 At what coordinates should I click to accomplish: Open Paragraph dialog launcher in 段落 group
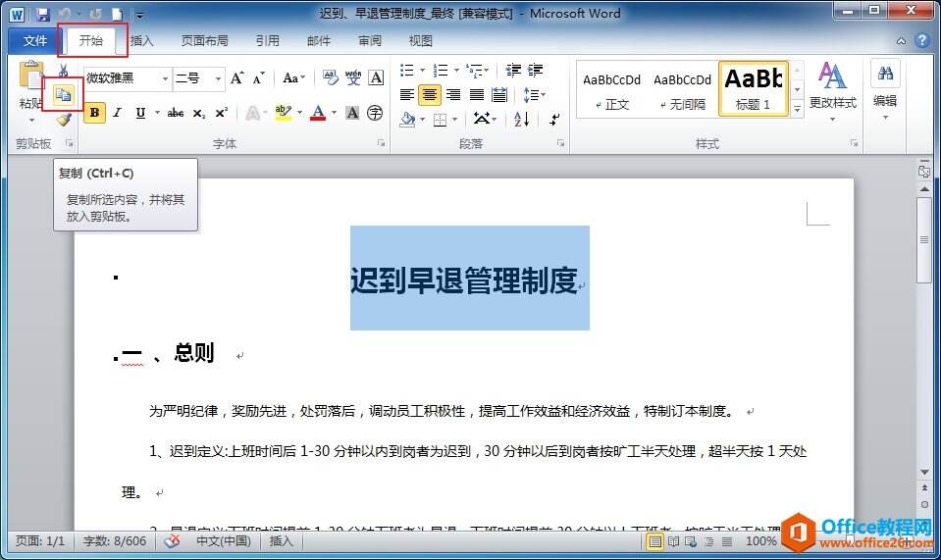(x=560, y=143)
